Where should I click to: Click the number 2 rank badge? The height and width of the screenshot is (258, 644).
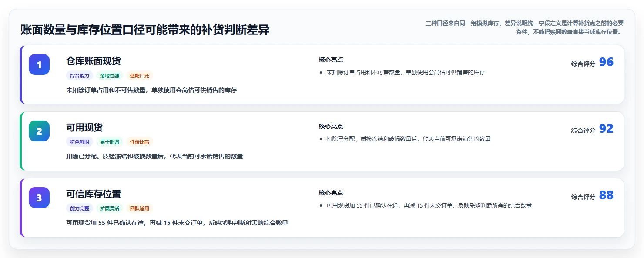(x=39, y=131)
